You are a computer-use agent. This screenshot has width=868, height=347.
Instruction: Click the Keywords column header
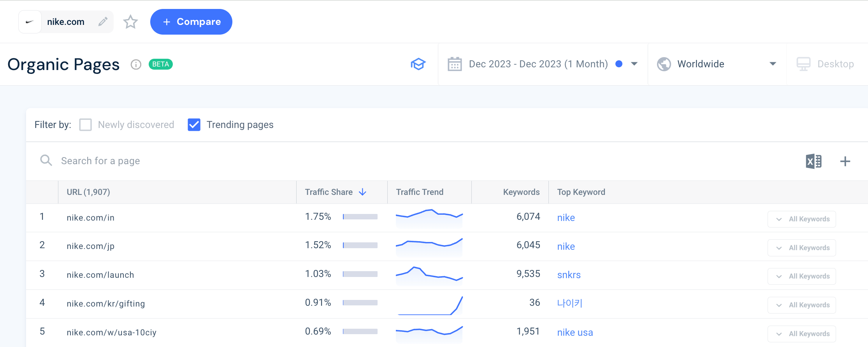(521, 192)
